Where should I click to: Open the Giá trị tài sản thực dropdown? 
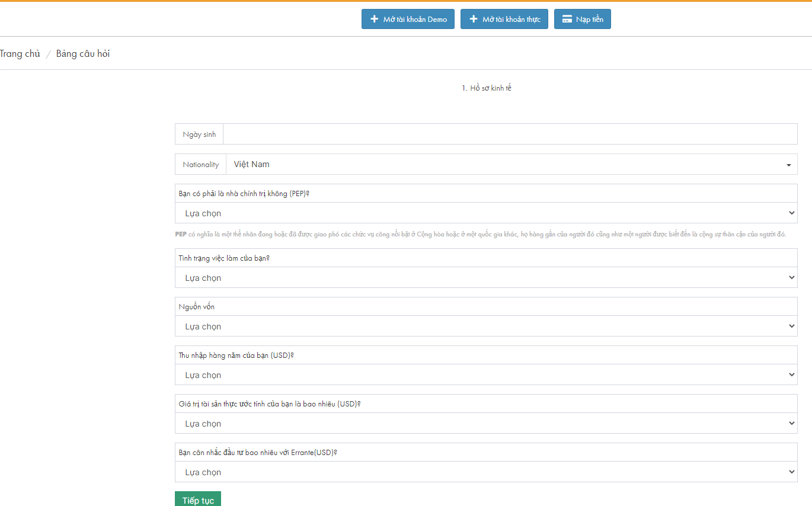click(x=486, y=423)
